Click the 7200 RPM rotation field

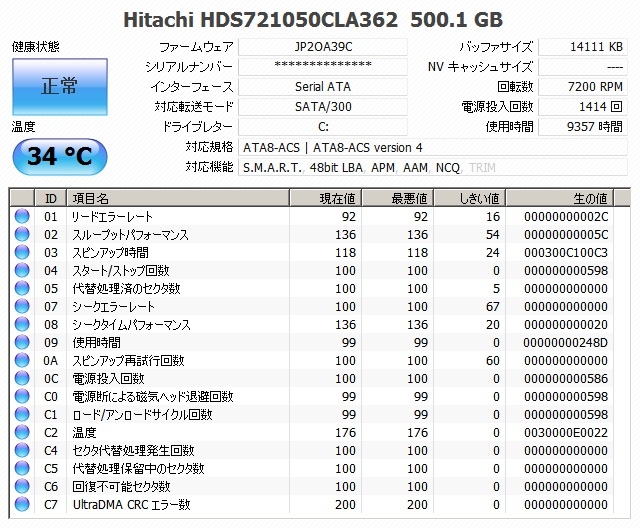[x=583, y=87]
